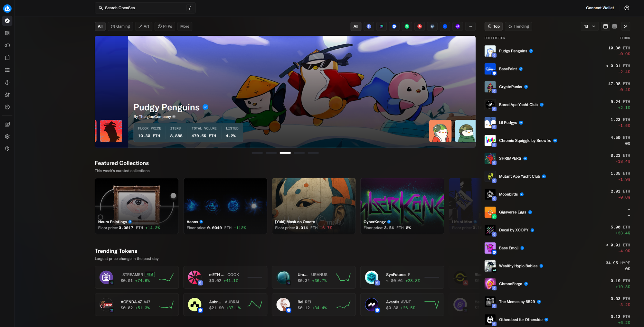644x327 pixels.
Task: Click red penguin thumbnail in banner
Action: pyautogui.click(x=111, y=131)
